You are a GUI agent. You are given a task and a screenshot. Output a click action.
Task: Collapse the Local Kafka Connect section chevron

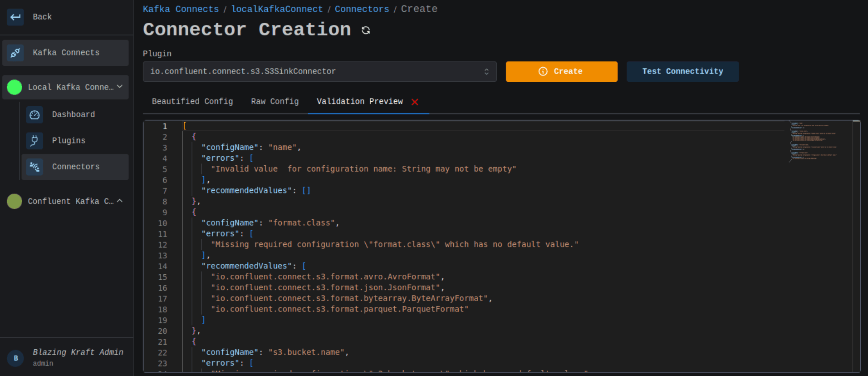120,87
